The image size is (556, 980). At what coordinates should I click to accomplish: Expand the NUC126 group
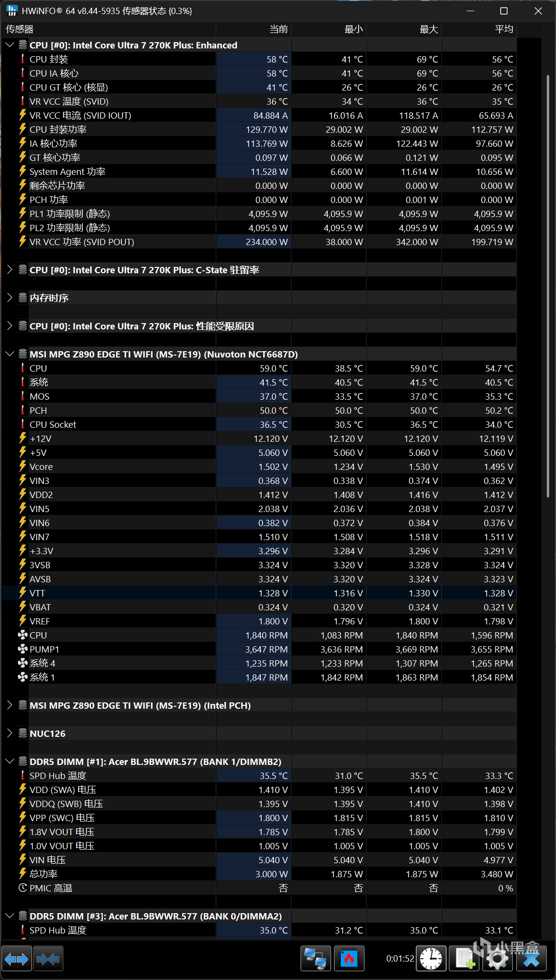9,733
